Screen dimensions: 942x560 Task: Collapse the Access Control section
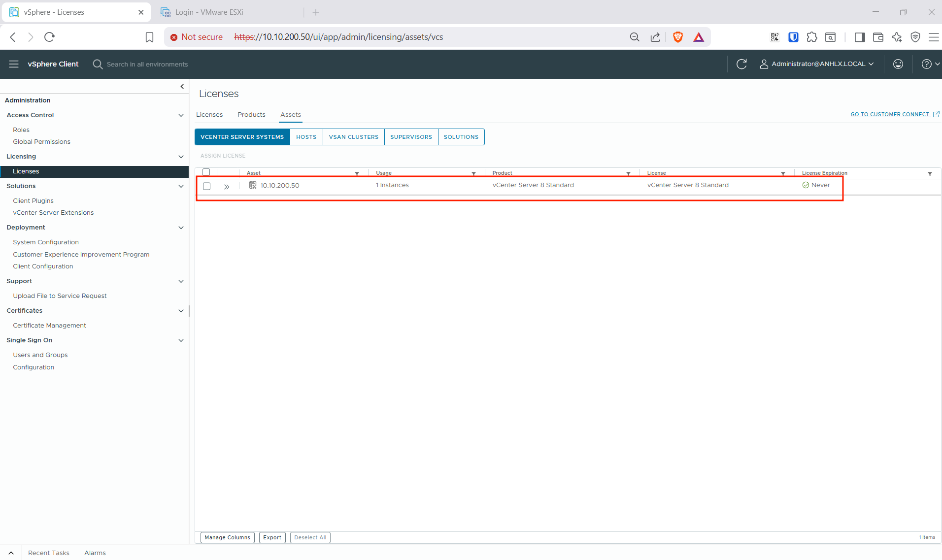pos(181,115)
